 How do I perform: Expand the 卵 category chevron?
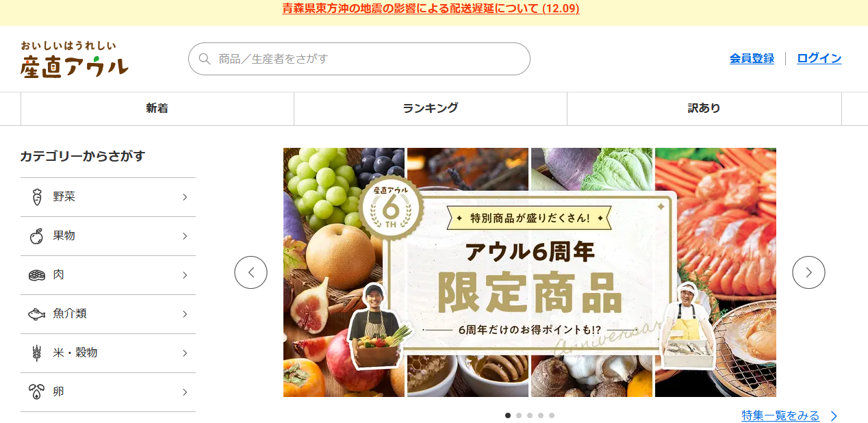(185, 392)
